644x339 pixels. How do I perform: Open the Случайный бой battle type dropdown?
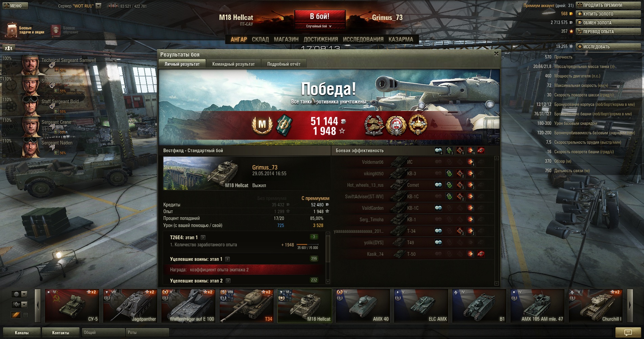pyautogui.click(x=320, y=26)
